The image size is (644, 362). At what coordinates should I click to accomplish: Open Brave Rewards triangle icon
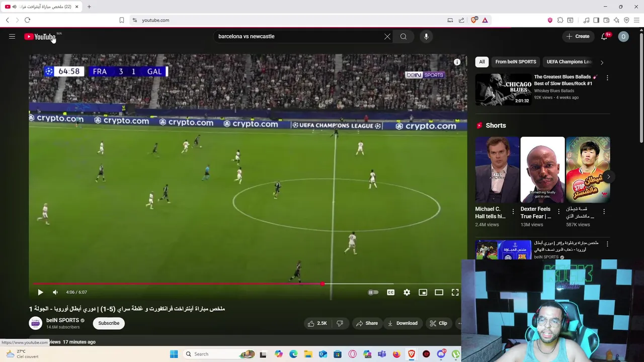click(485, 20)
